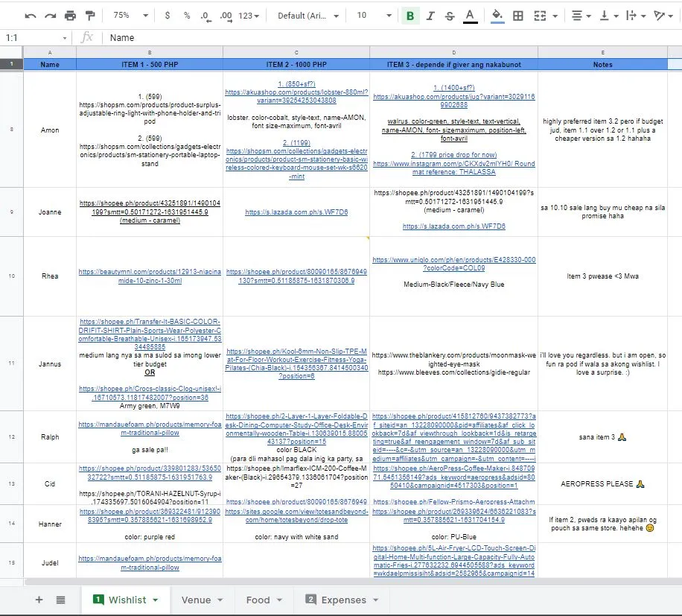Open Jannus's Crocs classic clog link
Screen dimensions: 682x616
coord(150,393)
